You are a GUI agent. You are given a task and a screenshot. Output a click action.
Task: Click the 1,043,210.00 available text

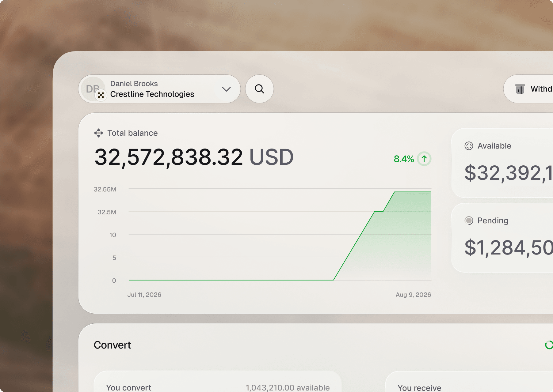288,387
